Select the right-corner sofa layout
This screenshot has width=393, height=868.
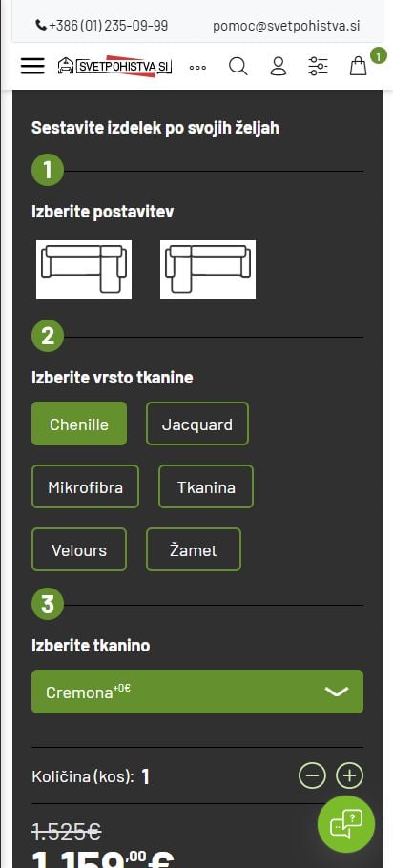84,269
